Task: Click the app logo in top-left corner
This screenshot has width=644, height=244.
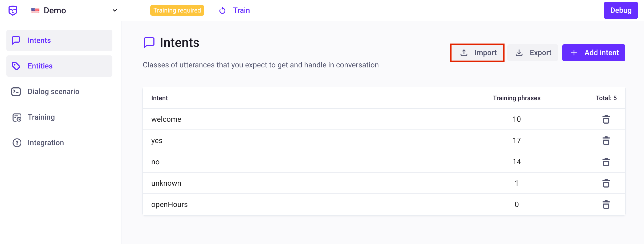Action: click(13, 10)
